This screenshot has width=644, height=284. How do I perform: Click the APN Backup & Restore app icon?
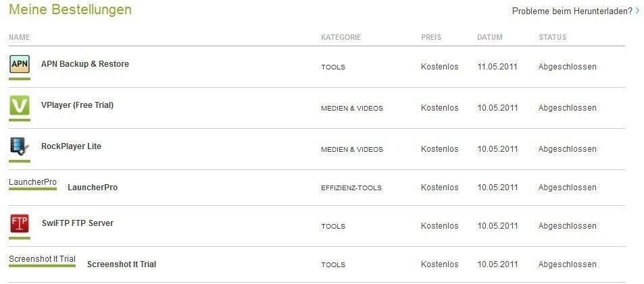[20, 64]
